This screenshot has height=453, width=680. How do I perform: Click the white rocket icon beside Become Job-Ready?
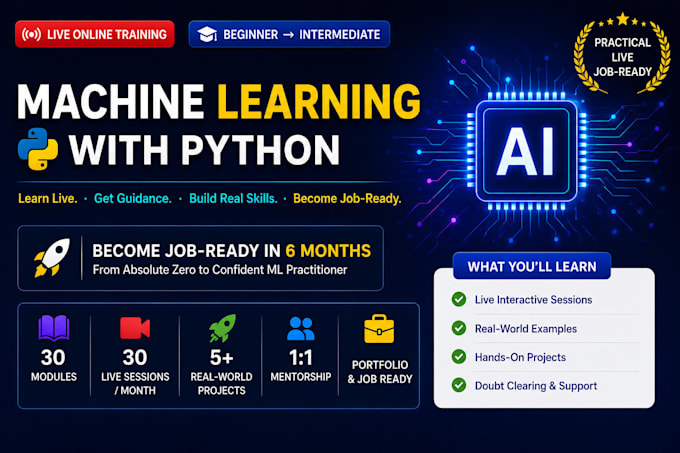click(x=52, y=257)
